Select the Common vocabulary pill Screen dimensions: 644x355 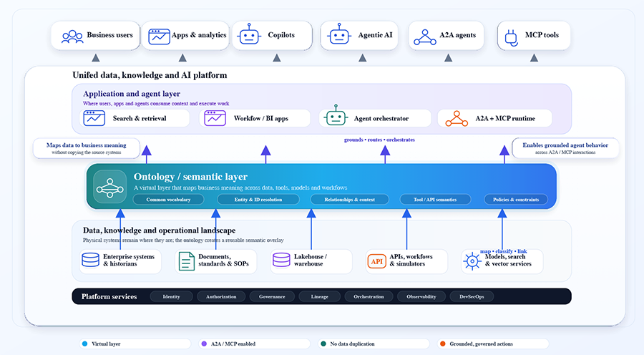pyautogui.click(x=169, y=200)
